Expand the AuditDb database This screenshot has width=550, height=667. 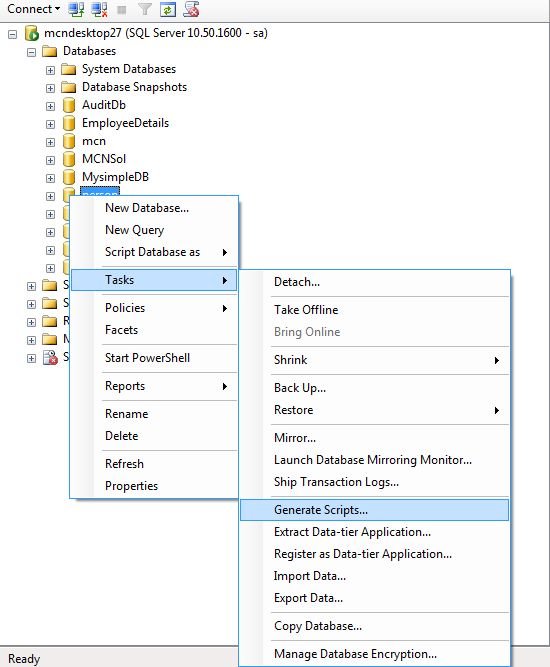pos(50,106)
